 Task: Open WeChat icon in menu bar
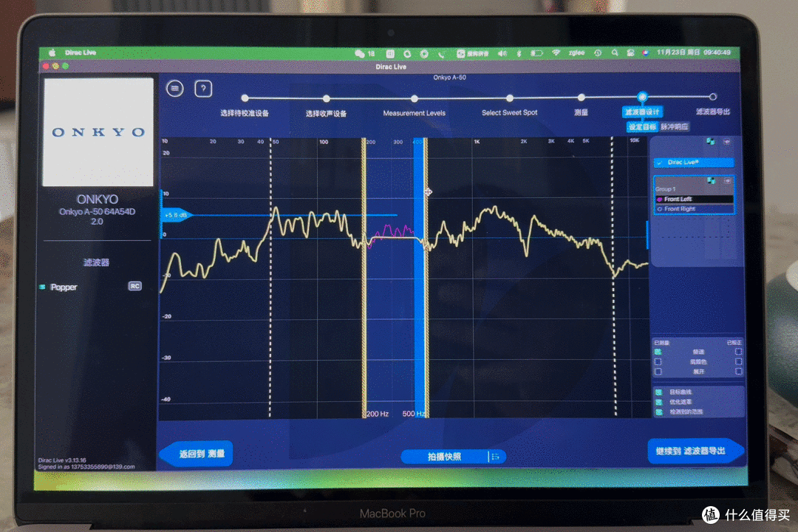[x=360, y=53]
